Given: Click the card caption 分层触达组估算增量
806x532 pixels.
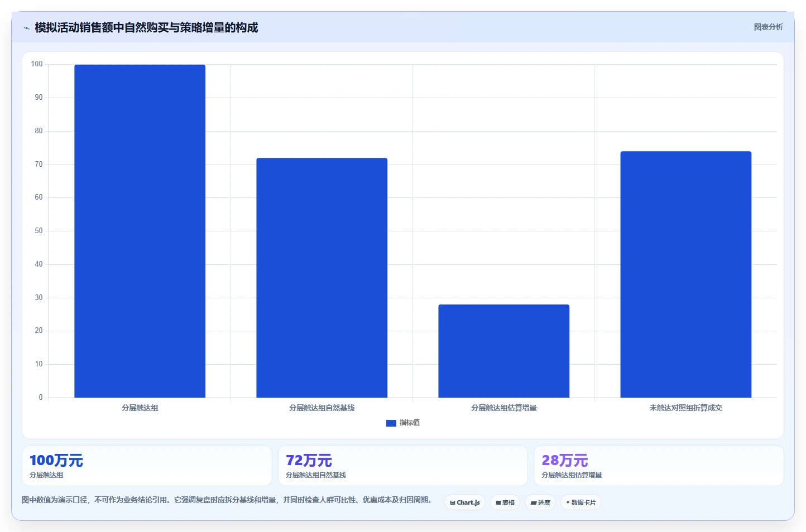Looking at the screenshot, I should [572, 475].
